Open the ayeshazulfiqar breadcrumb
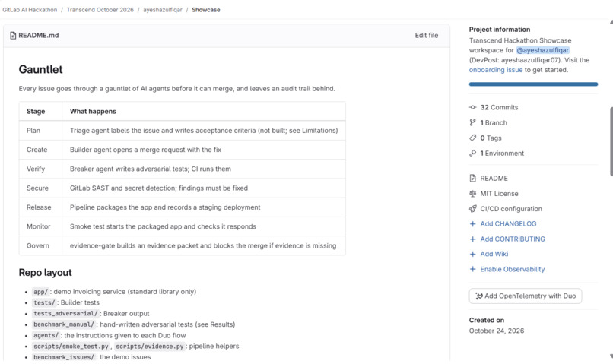This screenshot has width=613, height=364. click(x=163, y=10)
